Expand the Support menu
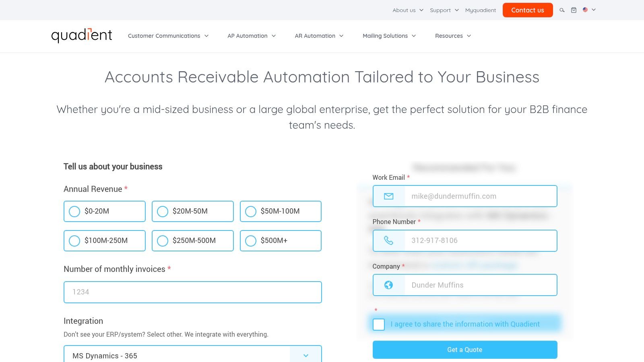The height and width of the screenshot is (362, 644). click(444, 10)
